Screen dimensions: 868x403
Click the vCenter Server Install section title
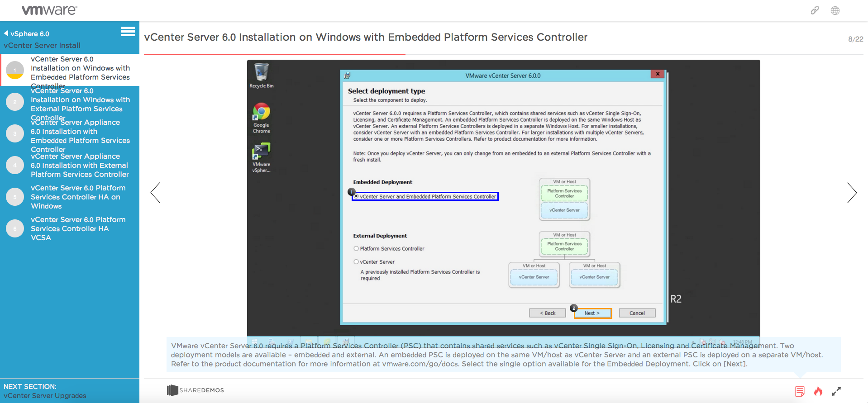click(x=42, y=45)
